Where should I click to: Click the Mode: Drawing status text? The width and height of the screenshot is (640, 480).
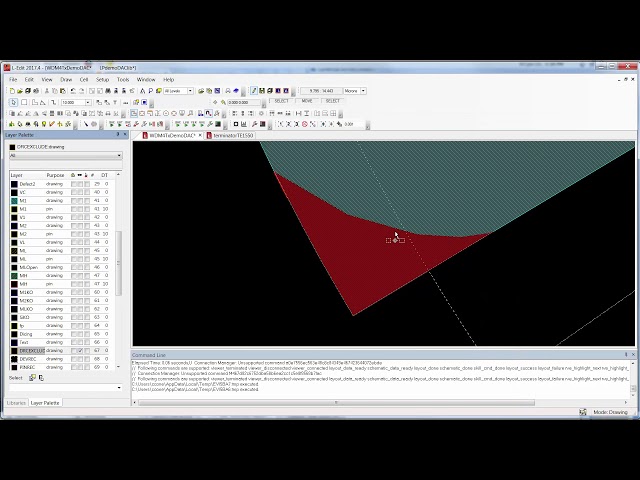[x=610, y=412]
